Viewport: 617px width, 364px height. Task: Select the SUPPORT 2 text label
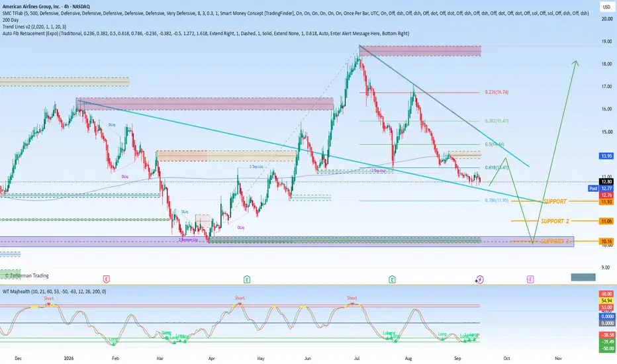tap(555, 221)
